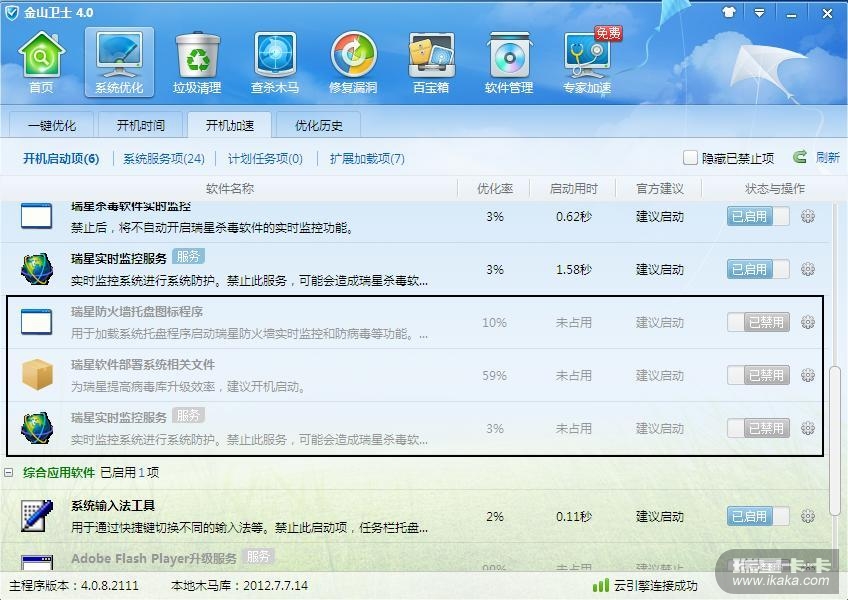
Task: Open settings gear for 系统输入法工具
Action: point(807,516)
